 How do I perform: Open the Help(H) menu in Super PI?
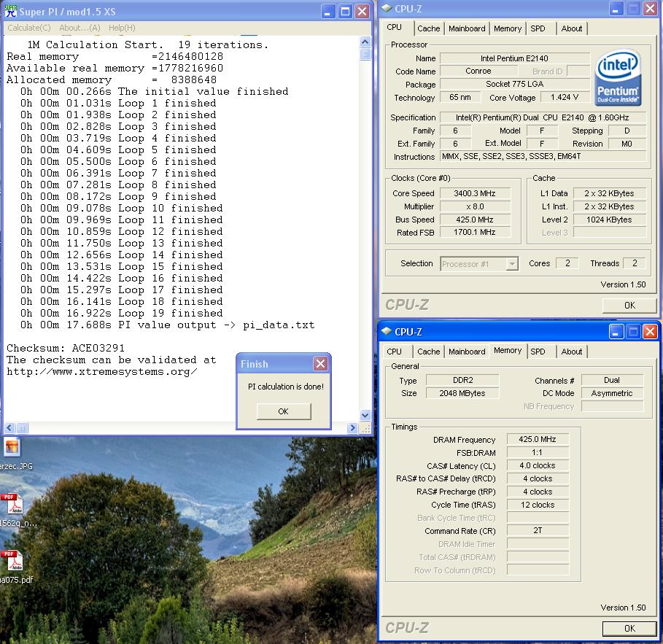(x=122, y=28)
